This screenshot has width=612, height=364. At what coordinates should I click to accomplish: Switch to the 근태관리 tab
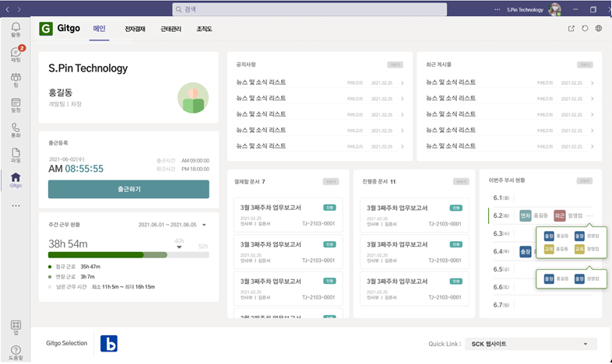(x=171, y=29)
